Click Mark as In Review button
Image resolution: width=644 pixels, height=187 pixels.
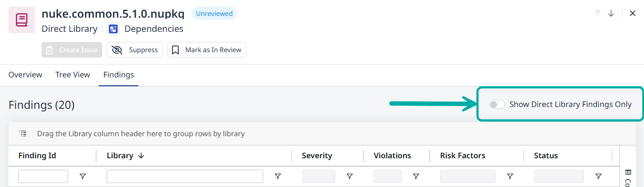tap(207, 50)
